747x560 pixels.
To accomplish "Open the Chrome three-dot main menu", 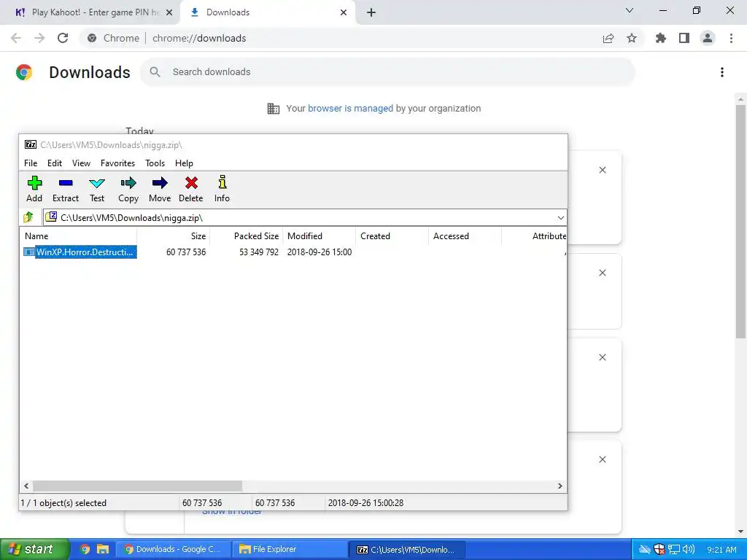I will click(731, 38).
